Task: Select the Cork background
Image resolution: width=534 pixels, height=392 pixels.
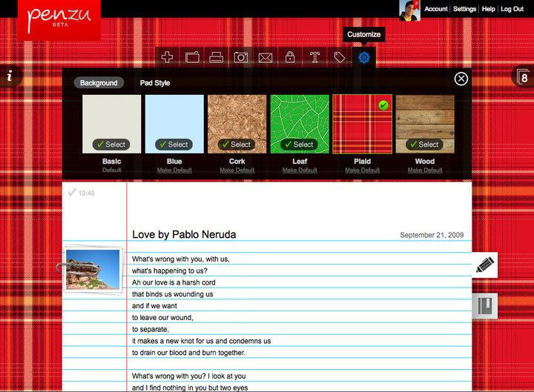Action: (x=237, y=144)
